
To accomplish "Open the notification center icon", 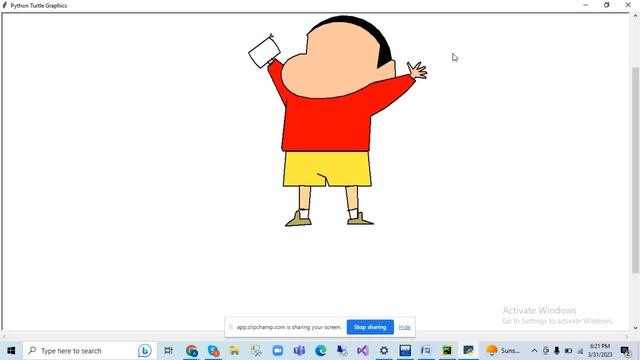I will point(625,351).
